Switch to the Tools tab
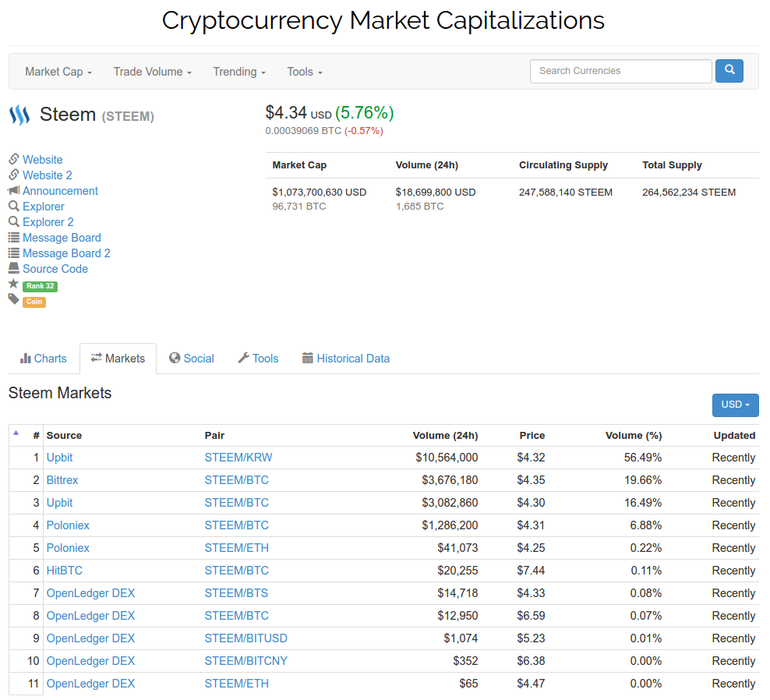The height and width of the screenshot is (700, 770). pos(258,359)
